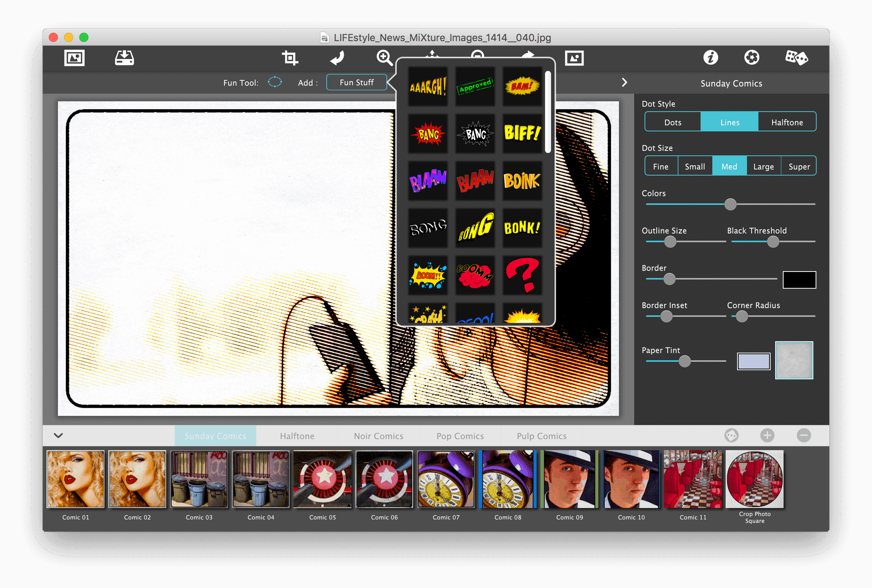Set Dot Size to Fine
Screen dimensions: 872x588
[x=661, y=166]
